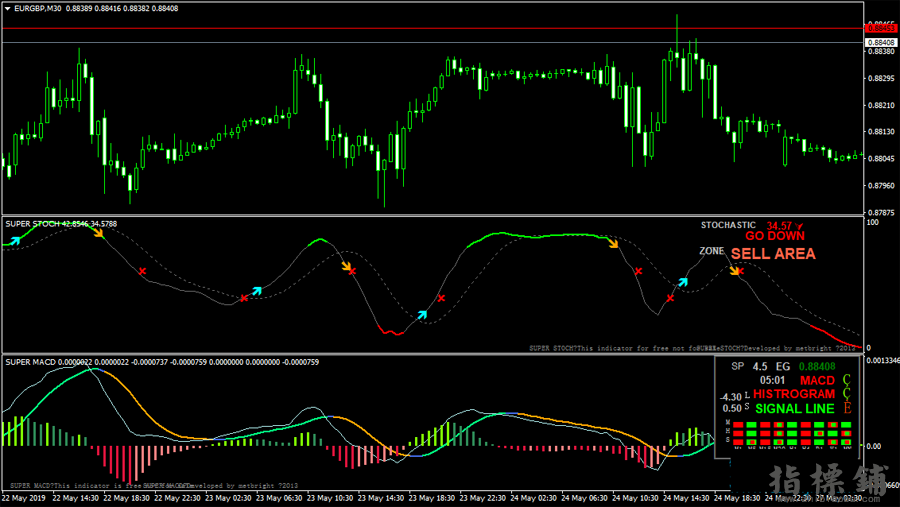Click the 0.88408 current price axis label
The height and width of the screenshot is (507, 900).
point(880,43)
